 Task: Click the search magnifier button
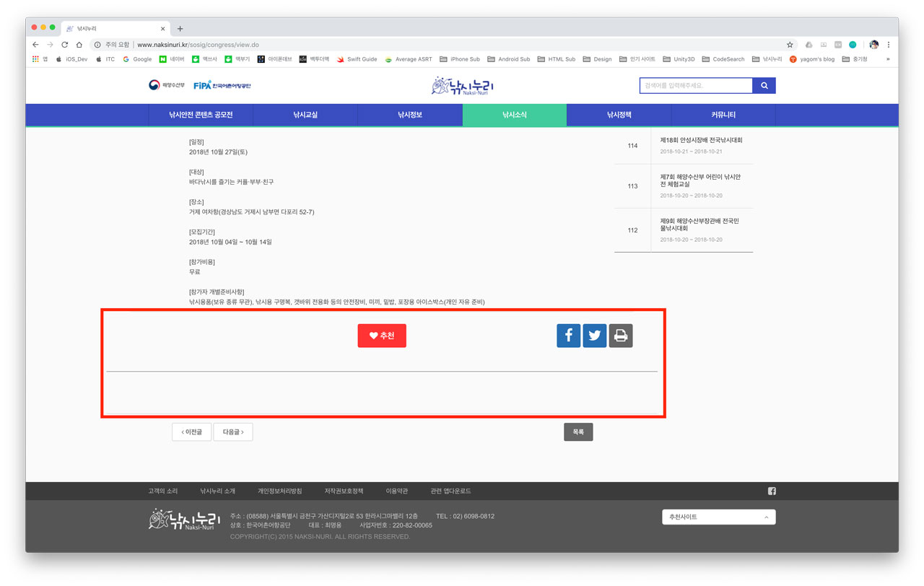(x=764, y=86)
